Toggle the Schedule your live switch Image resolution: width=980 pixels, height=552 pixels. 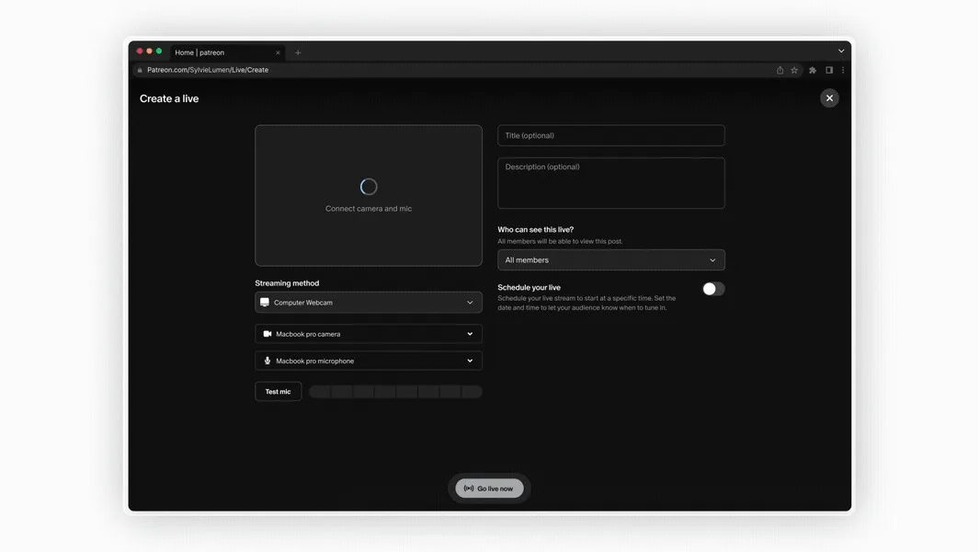(x=713, y=289)
